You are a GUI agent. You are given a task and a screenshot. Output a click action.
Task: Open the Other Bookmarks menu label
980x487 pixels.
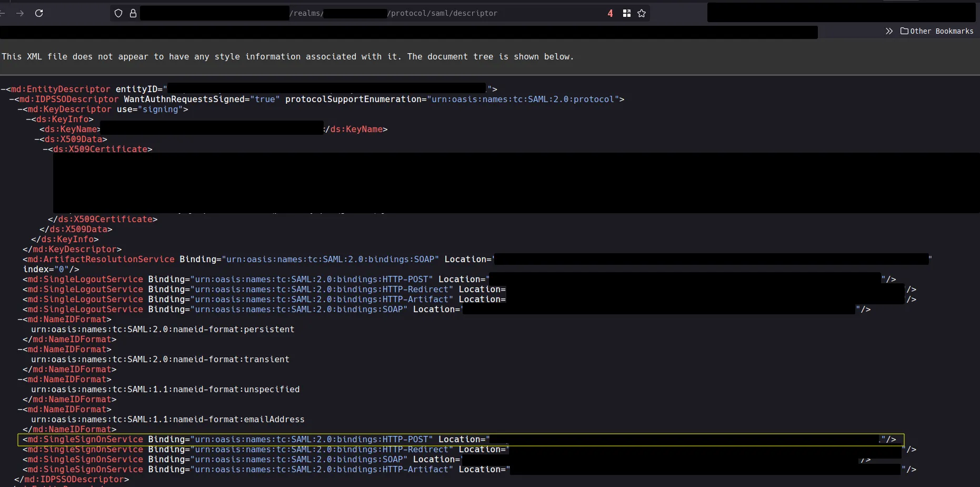(x=942, y=31)
